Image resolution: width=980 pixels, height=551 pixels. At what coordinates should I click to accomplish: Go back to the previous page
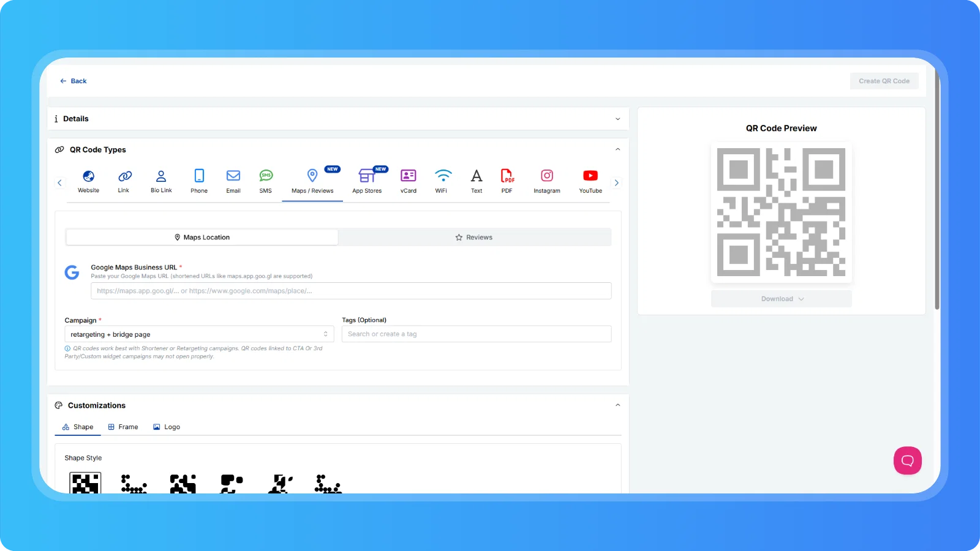[73, 81]
